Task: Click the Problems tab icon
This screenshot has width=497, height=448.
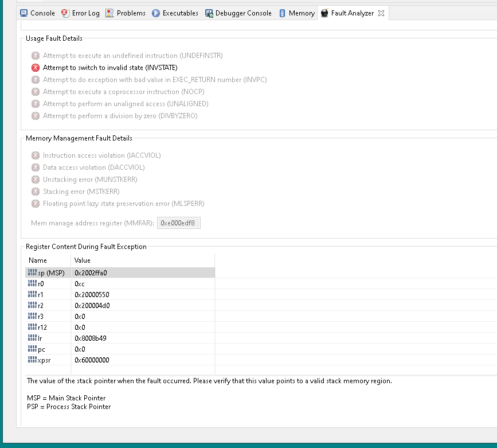Action: 109,13
